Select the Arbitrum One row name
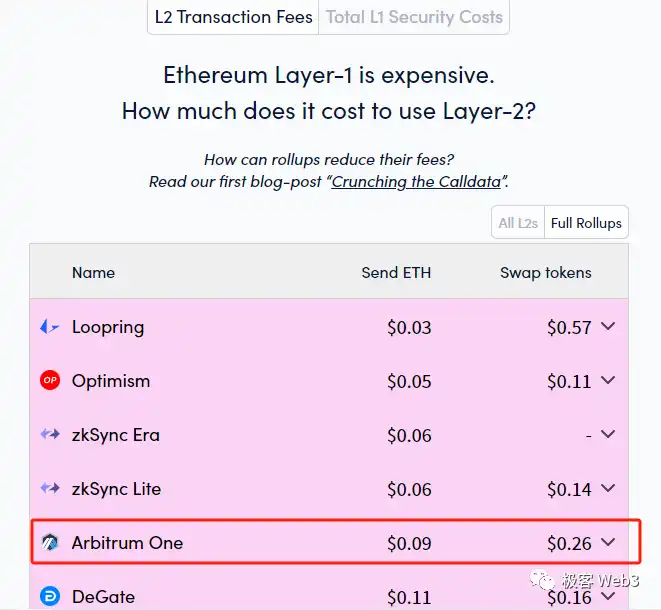The height and width of the screenshot is (610, 661). (x=127, y=543)
